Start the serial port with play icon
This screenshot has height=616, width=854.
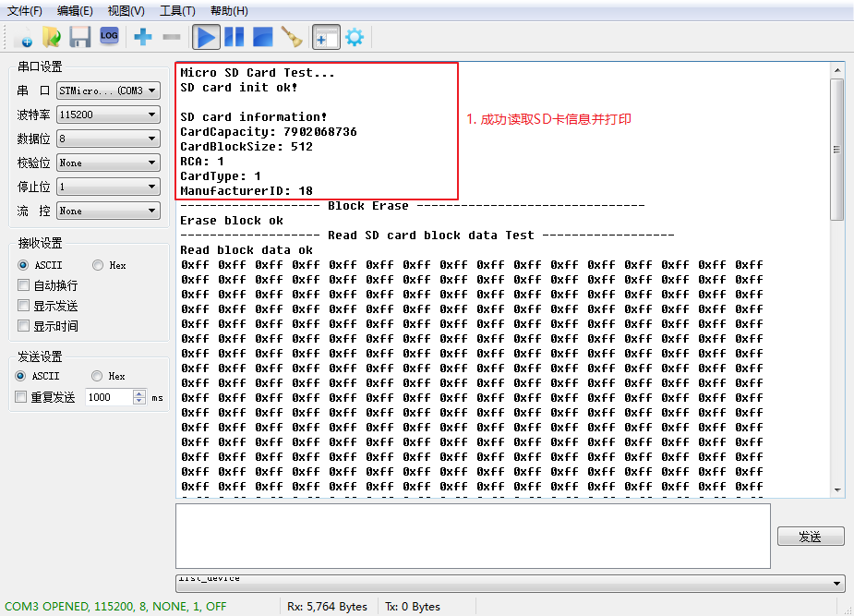207,37
